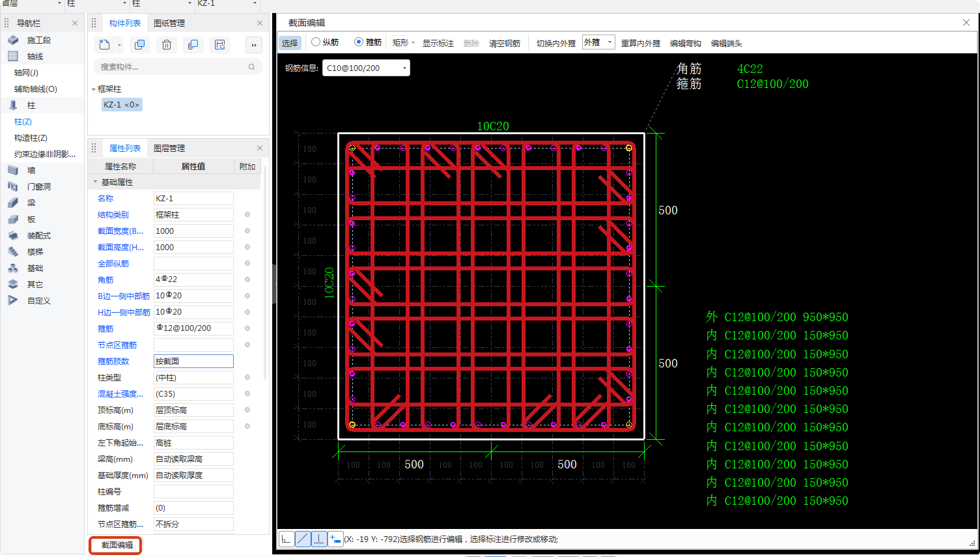Click the 外 C12@100/200 950*950 label
The height and width of the screenshot is (557, 980).
pyautogui.click(x=777, y=317)
